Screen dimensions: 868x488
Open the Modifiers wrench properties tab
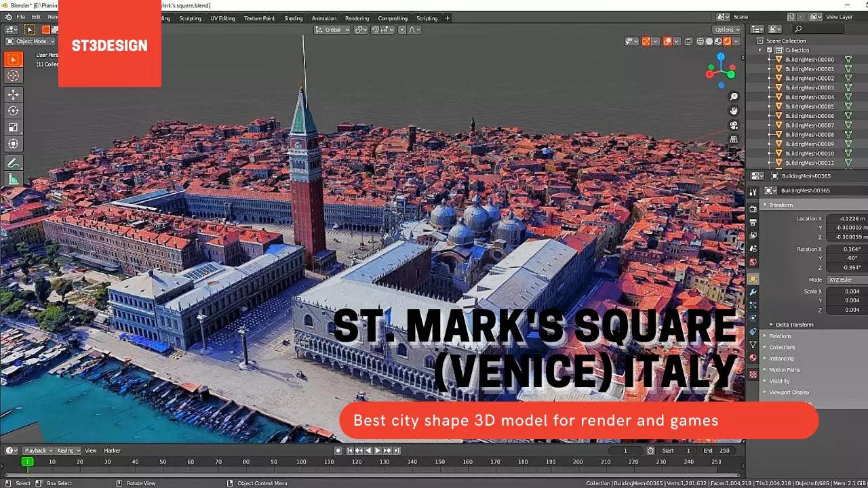click(753, 292)
